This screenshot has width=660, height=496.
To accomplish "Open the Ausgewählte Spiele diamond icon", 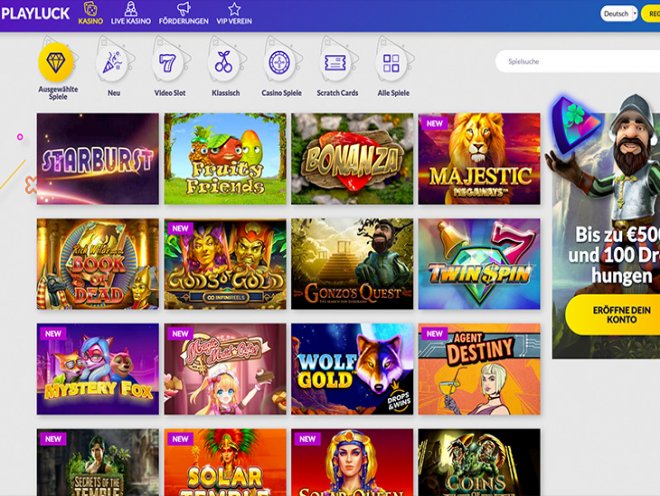I will [x=57, y=63].
